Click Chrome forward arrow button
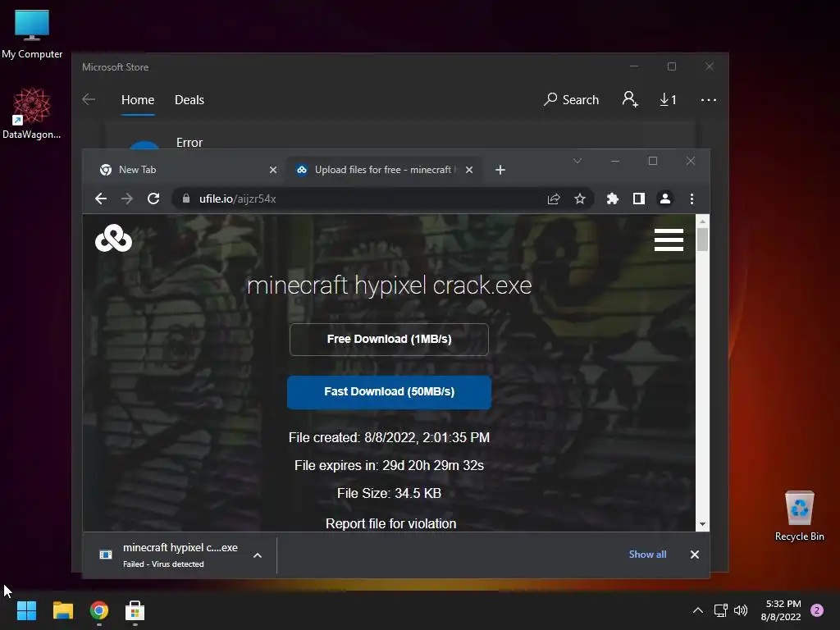Screen dimensions: 840x630 (127, 199)
